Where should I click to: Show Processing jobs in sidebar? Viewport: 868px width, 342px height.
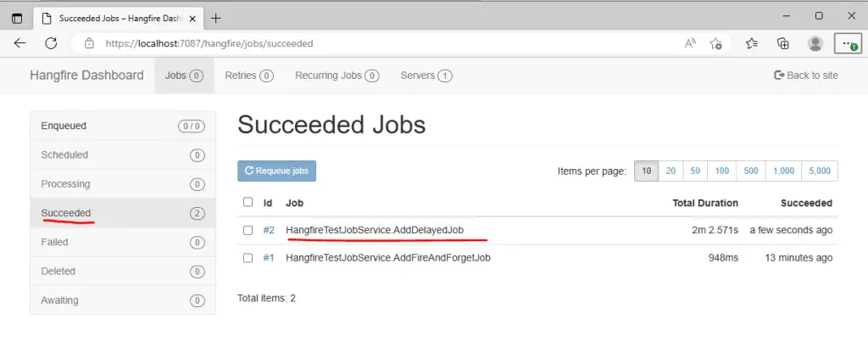pos(123,184)
